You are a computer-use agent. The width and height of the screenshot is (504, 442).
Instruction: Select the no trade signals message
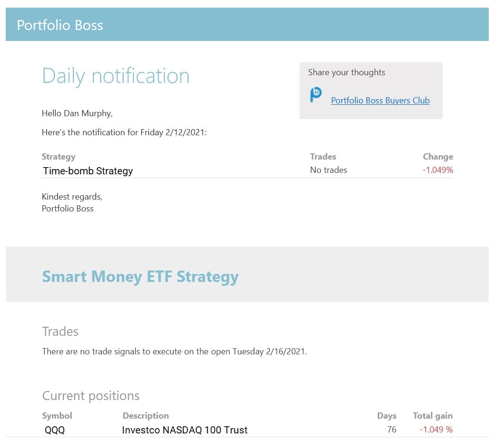(x=175, y=351)
